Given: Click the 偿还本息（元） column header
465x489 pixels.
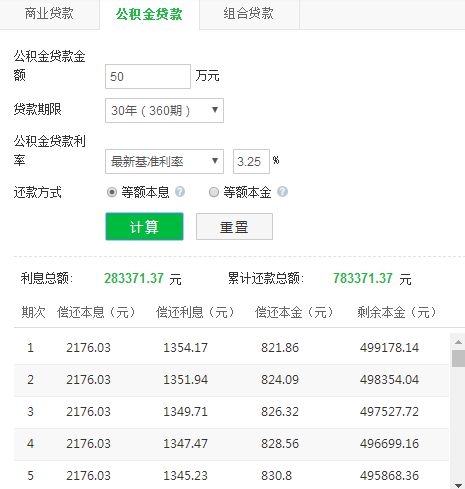Looking at the screenshot, I should coord(96,312).
